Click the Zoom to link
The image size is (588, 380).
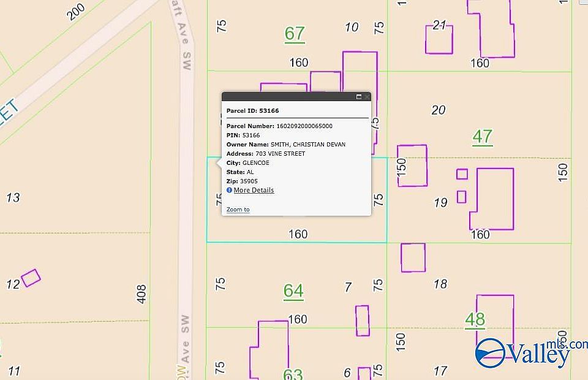[x=238, y=210]
